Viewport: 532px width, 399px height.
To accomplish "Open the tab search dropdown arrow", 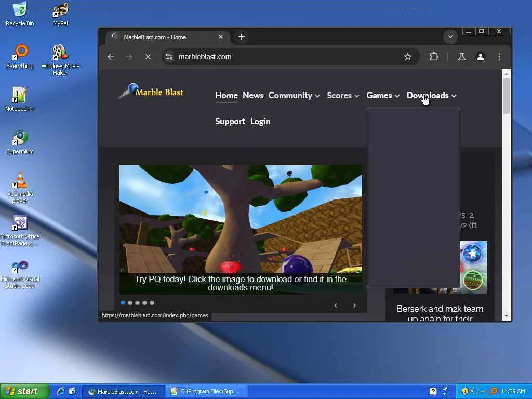I will point(450,37).
